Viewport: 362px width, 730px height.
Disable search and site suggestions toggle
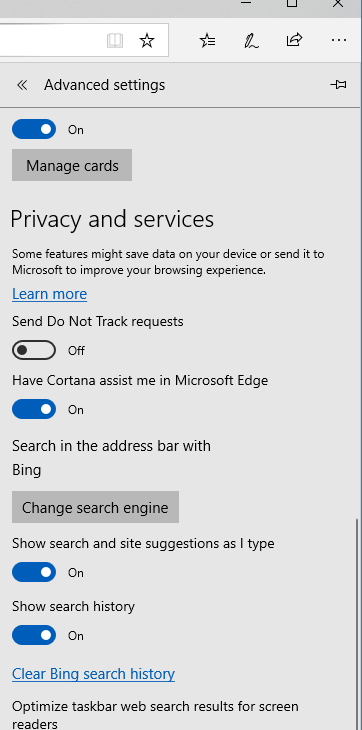click(x=34, y=572)
